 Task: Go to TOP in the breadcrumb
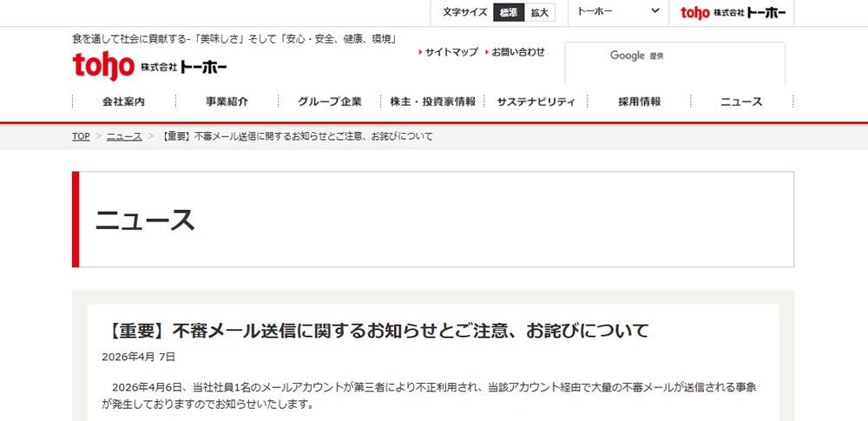coord(81,136)
